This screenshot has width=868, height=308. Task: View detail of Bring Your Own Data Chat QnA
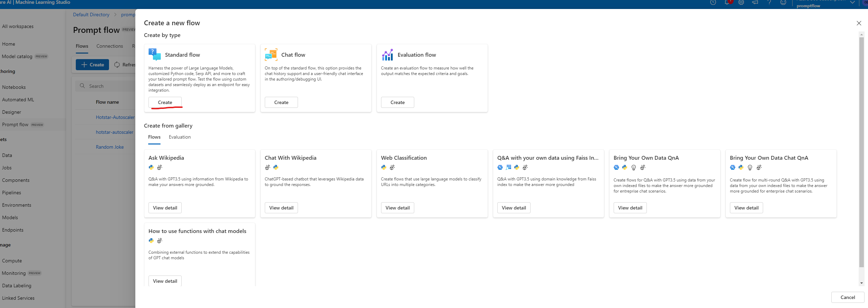pos(747,208)
